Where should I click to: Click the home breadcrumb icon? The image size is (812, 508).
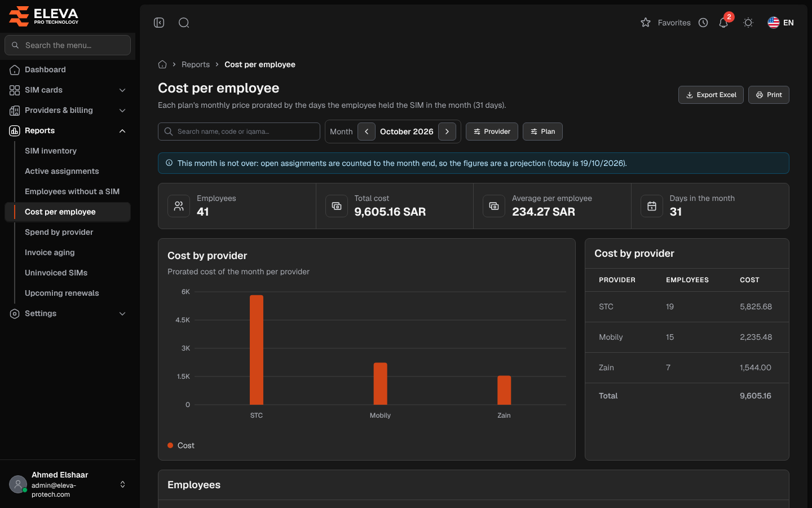(162, 64)
